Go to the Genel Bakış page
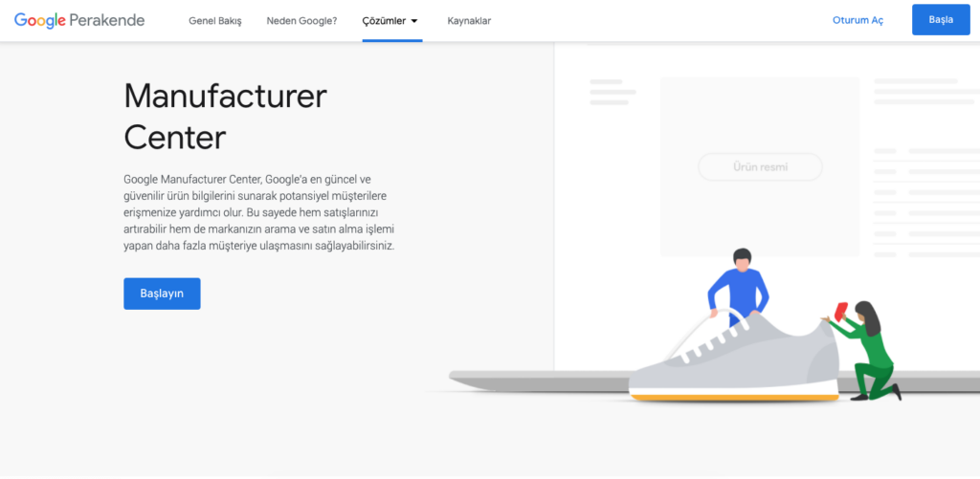 (215, 21)
